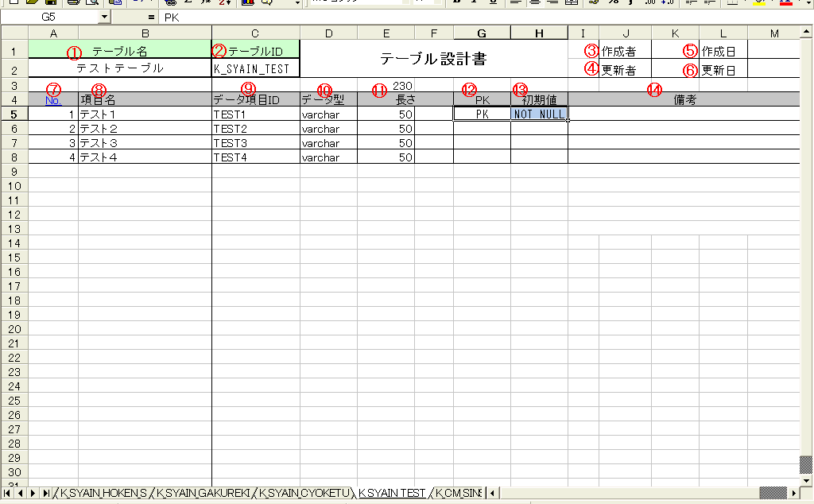The image size is (814, 504).
Task: Select the K_SYAIN_TEST table ID cell
Action: [255, 69]
